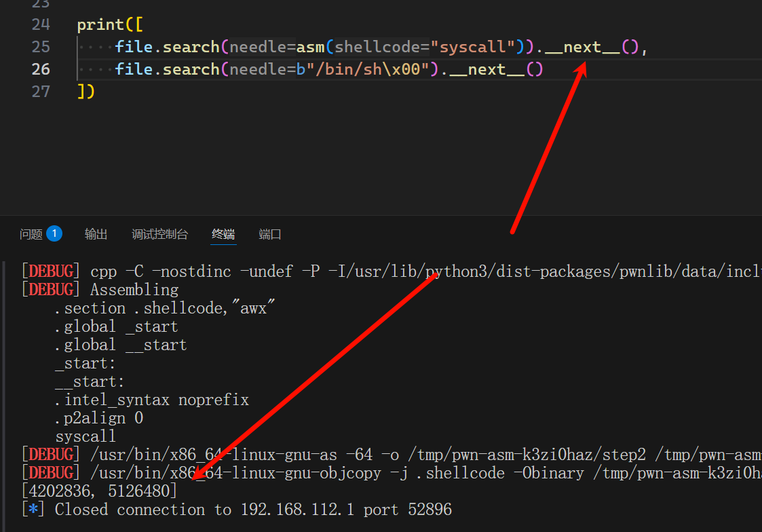Screen dimensions: 762x532
Task: Click the x86_64-linux-gnu-objcopy terminal line
Action: [x=392, y=473]
